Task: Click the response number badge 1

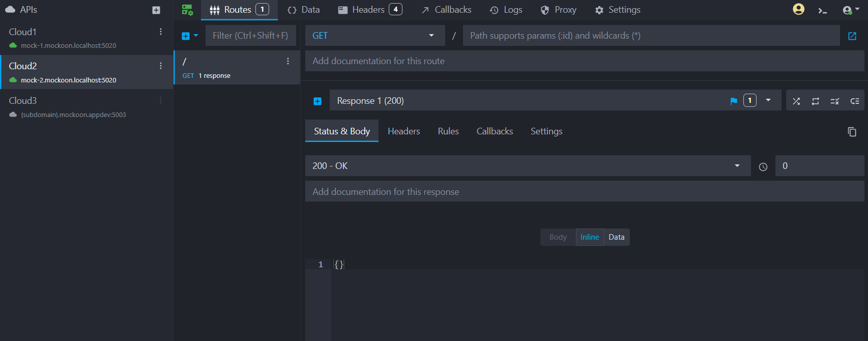Action: [750, 100]
